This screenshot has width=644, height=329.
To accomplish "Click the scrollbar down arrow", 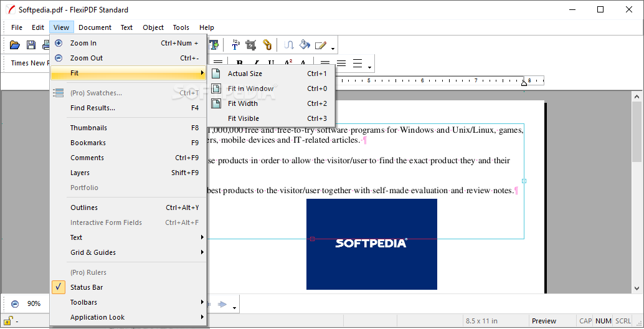I will point(637,288).
